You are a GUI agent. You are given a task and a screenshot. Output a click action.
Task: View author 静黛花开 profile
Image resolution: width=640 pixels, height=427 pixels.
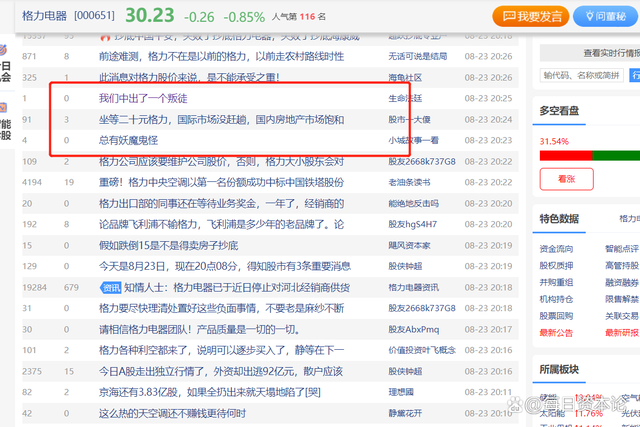(x=405, y=414)
